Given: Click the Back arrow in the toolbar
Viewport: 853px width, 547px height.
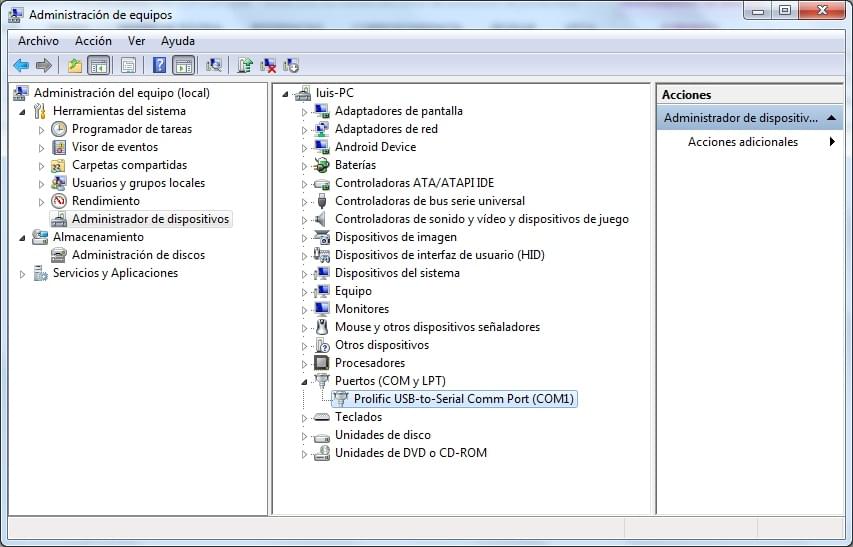Looking at the screenshot, I should (x=21, y=65).
